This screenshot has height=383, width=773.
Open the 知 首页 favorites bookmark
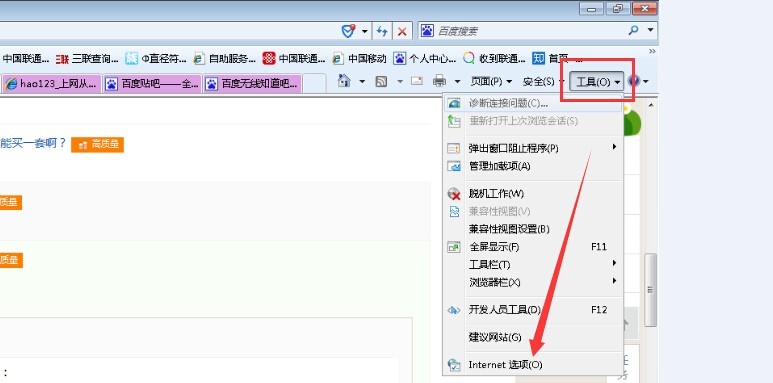click(557, 59)
